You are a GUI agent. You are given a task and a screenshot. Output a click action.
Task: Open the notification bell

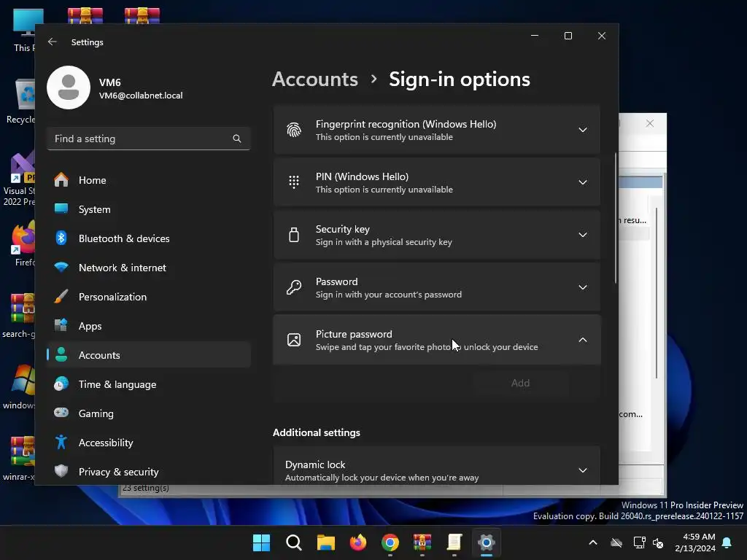727,542
